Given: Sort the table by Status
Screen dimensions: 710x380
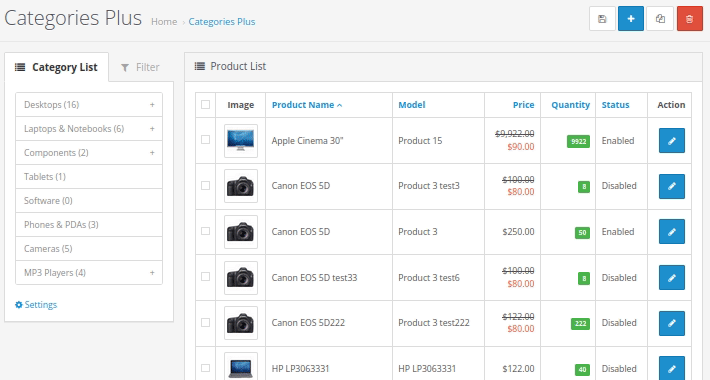Looking at the screenshot, I should 615,105.
